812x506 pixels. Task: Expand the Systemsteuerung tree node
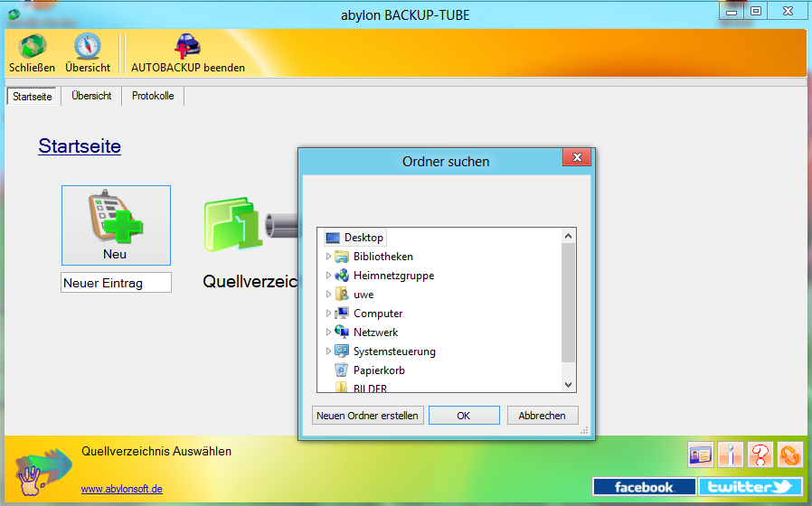coord(328,351)
